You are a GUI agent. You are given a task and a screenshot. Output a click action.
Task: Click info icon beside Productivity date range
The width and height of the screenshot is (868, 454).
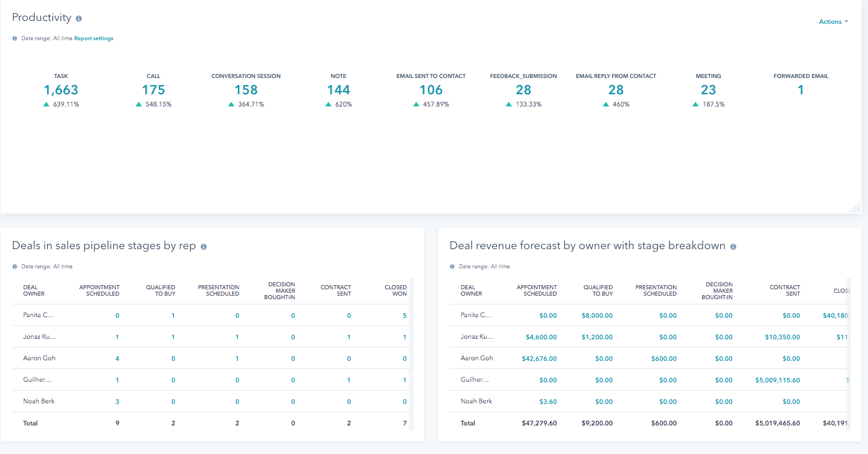[15, 38]
